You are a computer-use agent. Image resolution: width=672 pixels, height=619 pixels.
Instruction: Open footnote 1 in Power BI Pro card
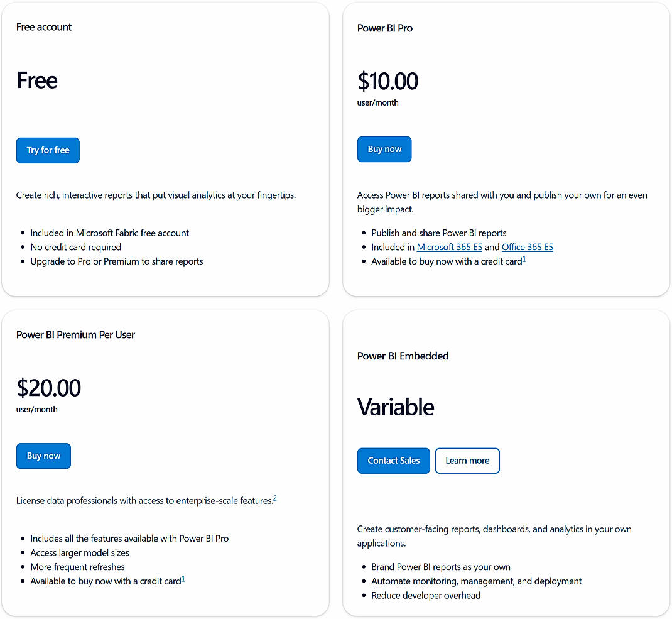tap(524, 259)
